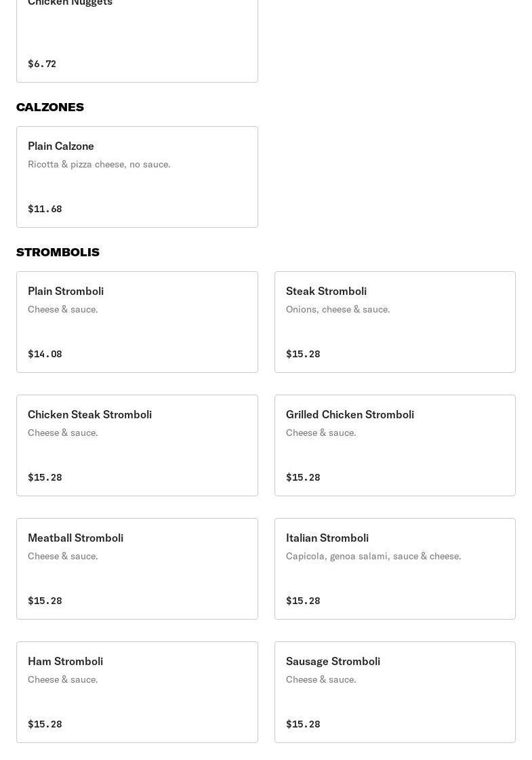Viewport: 532px width, 760px height.
Task: Choose the Ham Stromboli item
Action: pos(137,692)
